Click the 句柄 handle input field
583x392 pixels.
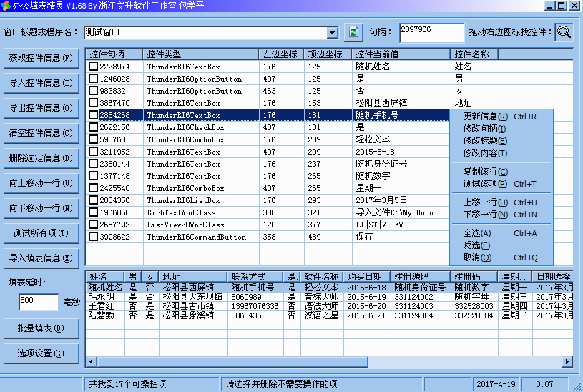point(431,33)
